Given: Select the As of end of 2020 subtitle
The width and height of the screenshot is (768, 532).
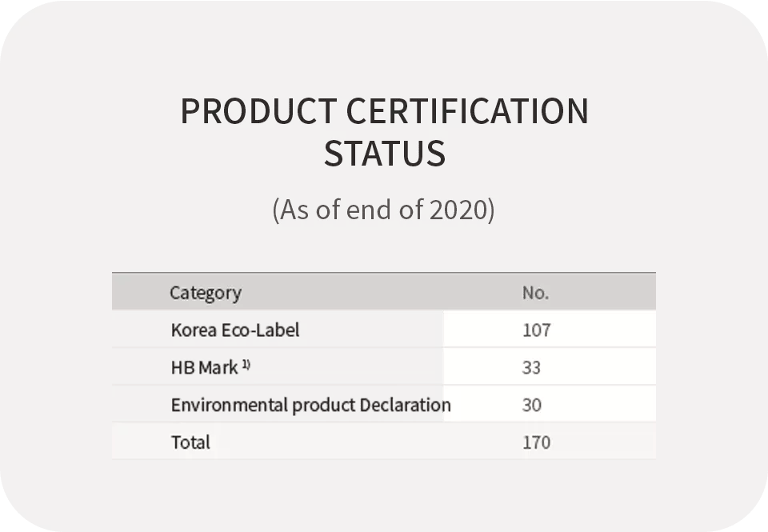Looking at the screenshot, I should [383, 210].
